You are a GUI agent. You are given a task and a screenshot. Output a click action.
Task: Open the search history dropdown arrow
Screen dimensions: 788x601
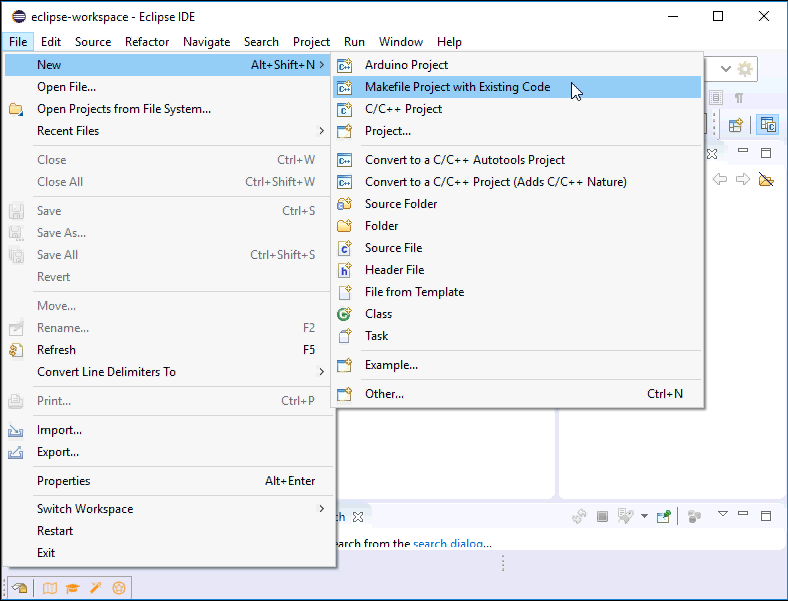pyautogui.click(x=645, y=517)
